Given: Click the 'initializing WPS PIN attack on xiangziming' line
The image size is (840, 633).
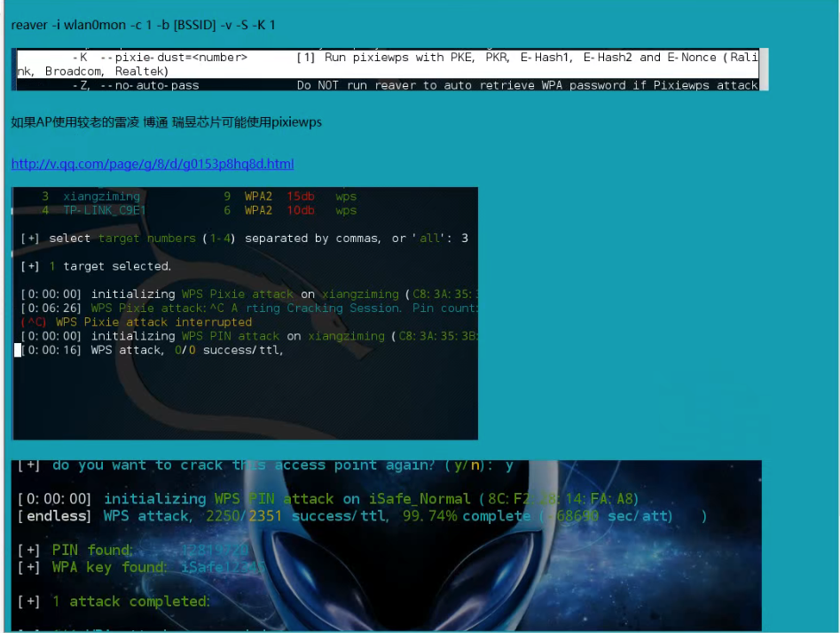Looking at the screenshot, I should (249, 336).
